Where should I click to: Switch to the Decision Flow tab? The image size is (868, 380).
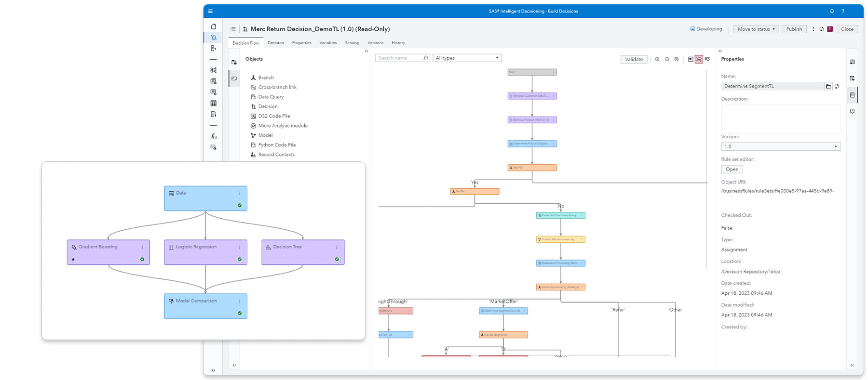point(245,43)
